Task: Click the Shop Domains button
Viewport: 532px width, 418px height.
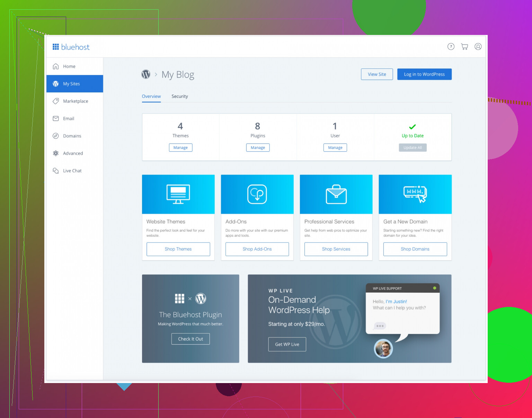Action: coord(415,249)
